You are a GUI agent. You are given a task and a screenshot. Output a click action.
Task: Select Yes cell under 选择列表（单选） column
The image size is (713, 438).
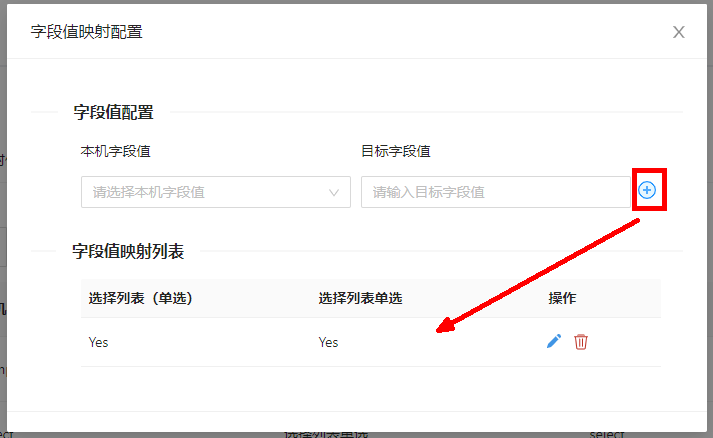99,342
